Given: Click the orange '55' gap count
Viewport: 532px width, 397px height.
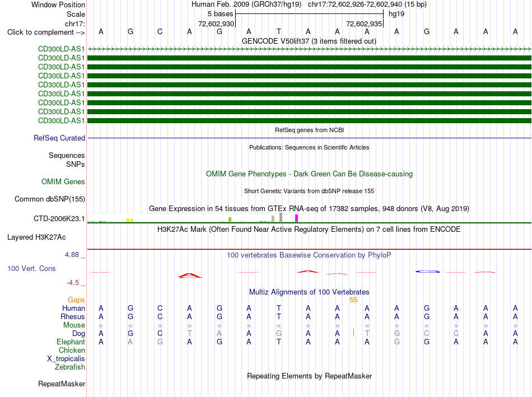Looking at the screenshot, I should tap(353, 300).
